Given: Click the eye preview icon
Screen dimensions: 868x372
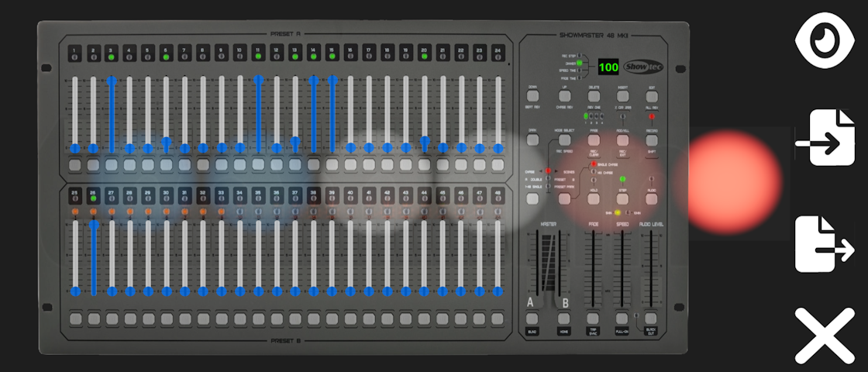Looking at the screenshot, I should [824, 42].
